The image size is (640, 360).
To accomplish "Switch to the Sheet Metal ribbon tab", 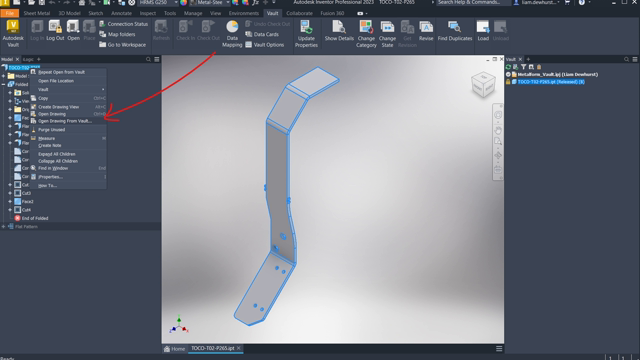I will tap(36, 13).
